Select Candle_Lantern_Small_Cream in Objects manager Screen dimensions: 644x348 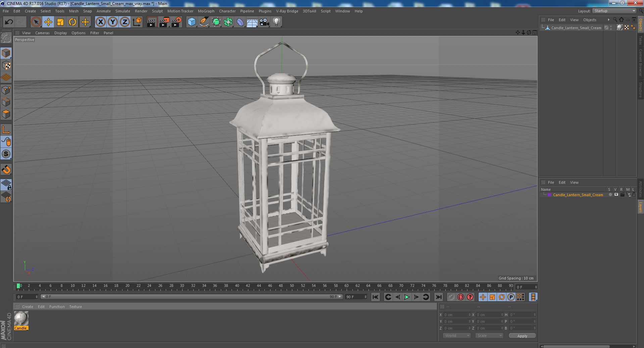576,28
